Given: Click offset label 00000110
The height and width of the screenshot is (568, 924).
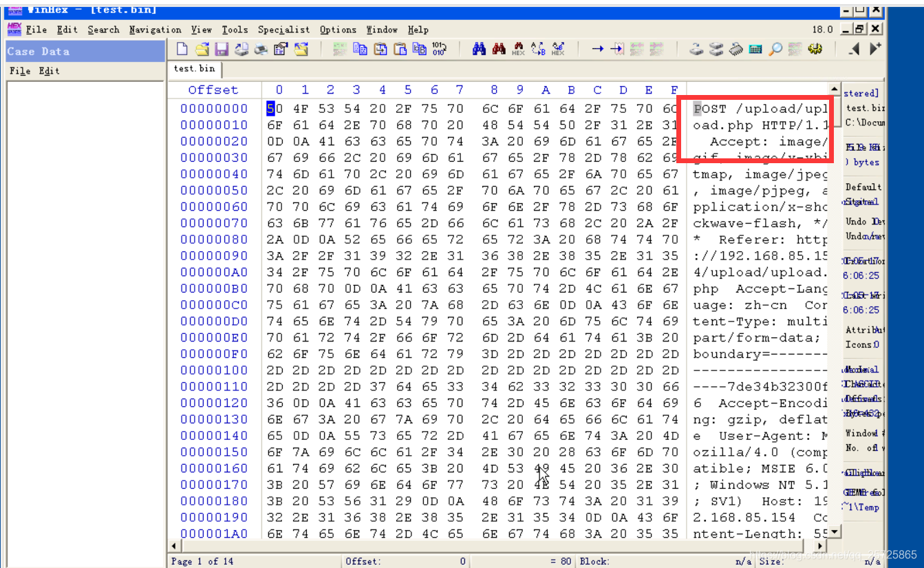Looking at the screenshot, I should [x=214, y=386].
